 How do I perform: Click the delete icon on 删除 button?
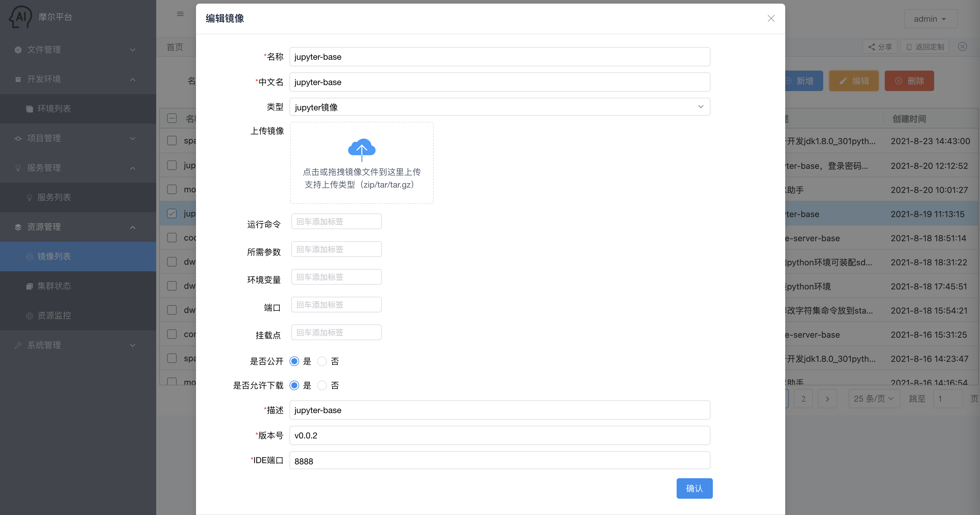(x=898, y=81)
